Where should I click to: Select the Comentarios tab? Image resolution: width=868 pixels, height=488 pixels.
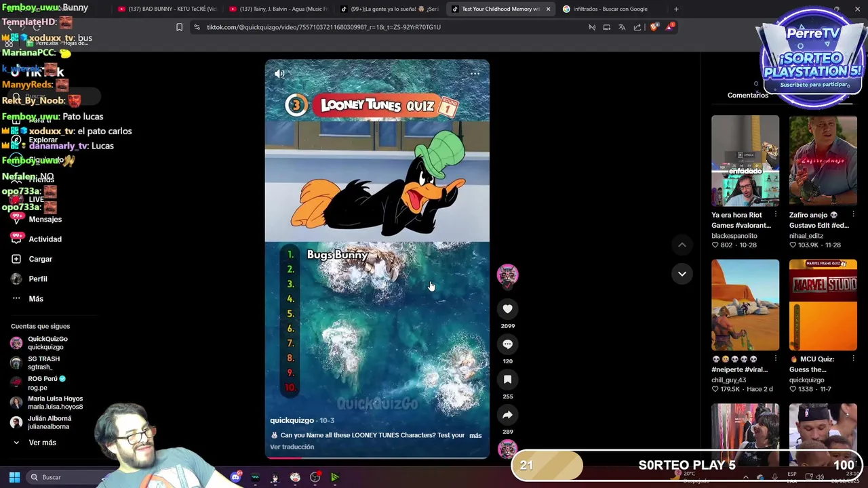point(748,96)
